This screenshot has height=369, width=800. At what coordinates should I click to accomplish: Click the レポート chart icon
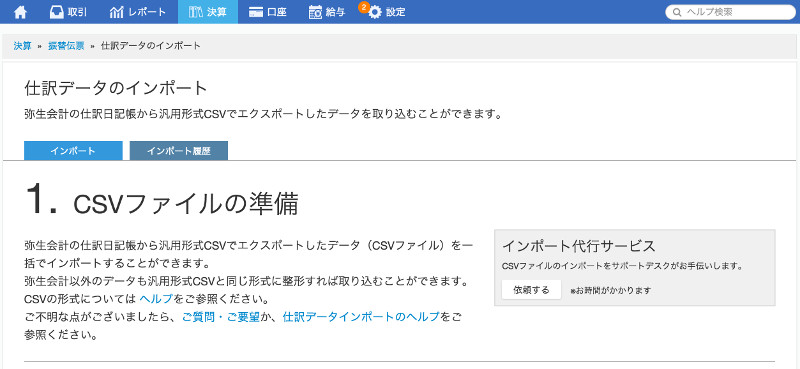pyautogui.click(x=117, y=12)
